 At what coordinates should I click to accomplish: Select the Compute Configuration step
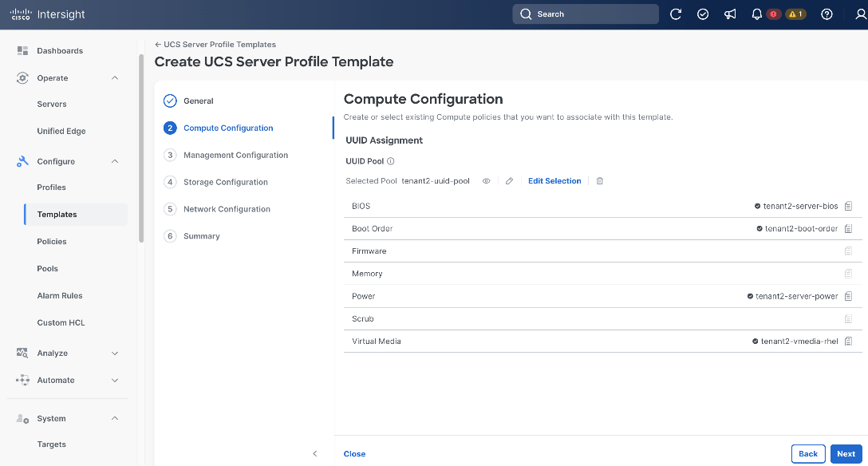point(228,128)
